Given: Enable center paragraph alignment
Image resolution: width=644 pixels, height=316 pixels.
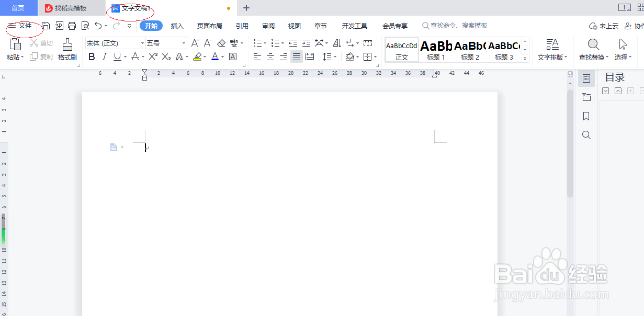Looking at the screenshot, I should [x=270, y=56].
